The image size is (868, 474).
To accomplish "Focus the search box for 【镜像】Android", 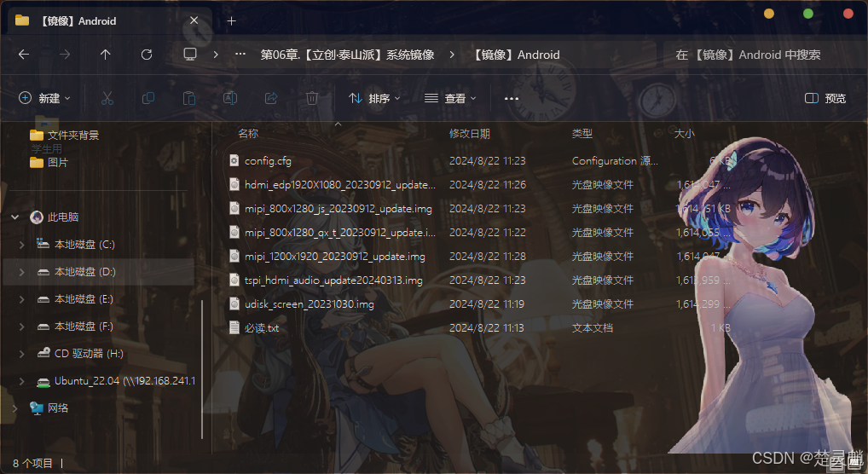I will [764, 55].
